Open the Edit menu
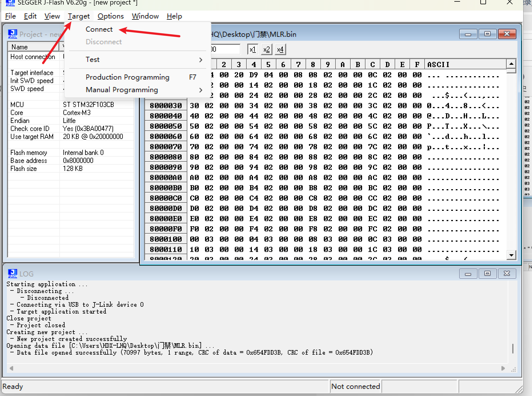 pyautogui.click(x=30, y=16)
